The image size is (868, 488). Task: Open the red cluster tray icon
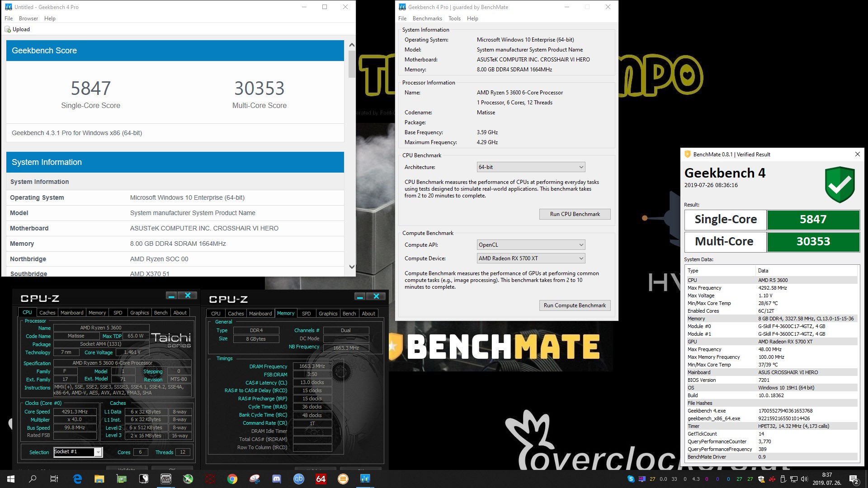(772, 479)
